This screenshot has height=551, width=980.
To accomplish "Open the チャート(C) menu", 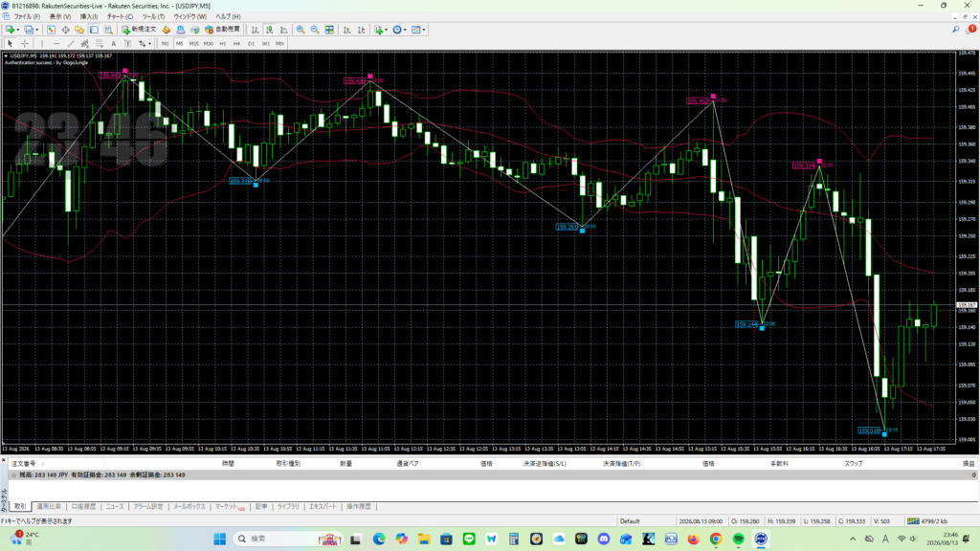I will click(120, 17).
